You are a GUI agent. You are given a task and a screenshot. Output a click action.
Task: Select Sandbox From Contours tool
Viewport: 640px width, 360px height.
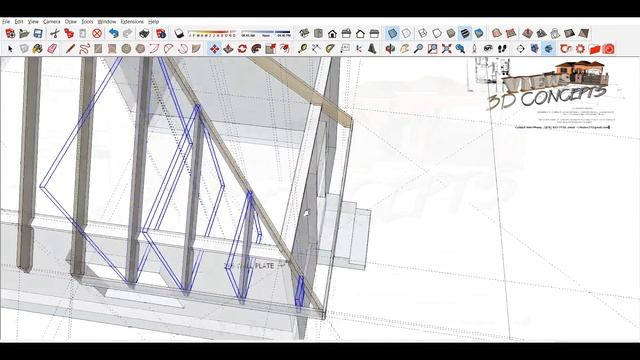point(497,33)
